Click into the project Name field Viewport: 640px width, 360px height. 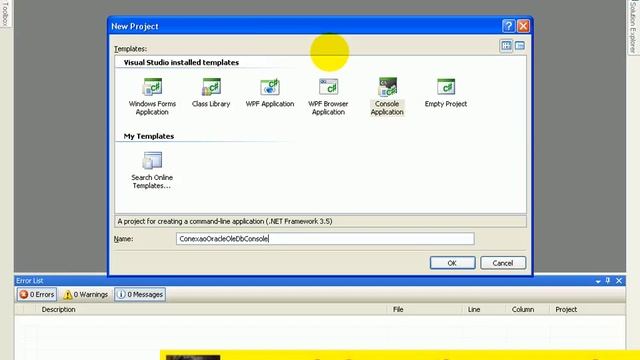[325, 239]
